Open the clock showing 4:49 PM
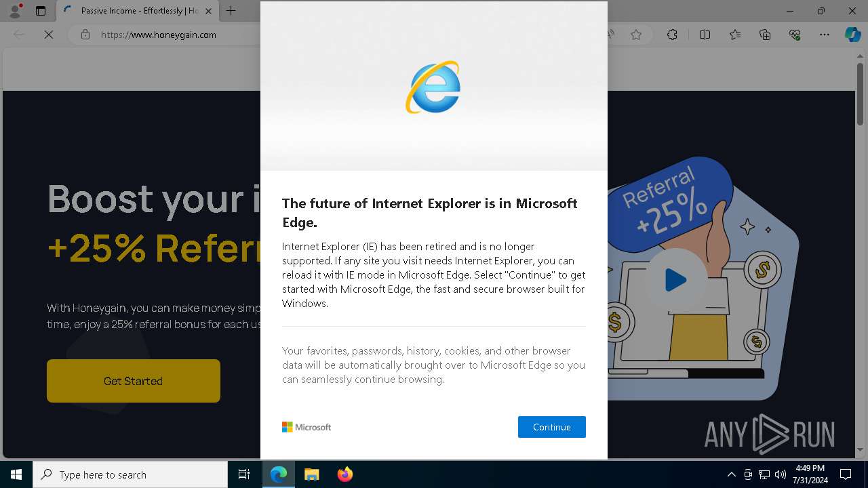The height and width of the screenshot is (488, 868). click(811, 474)
